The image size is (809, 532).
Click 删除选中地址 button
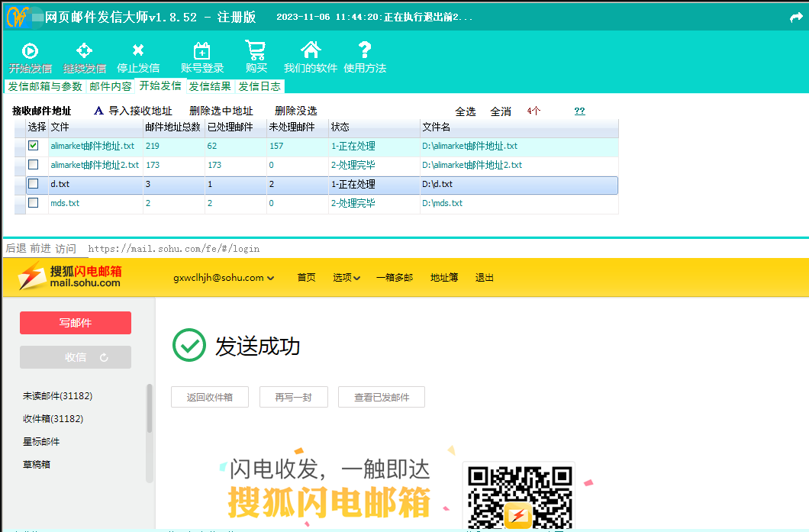[x=221, y=111]
